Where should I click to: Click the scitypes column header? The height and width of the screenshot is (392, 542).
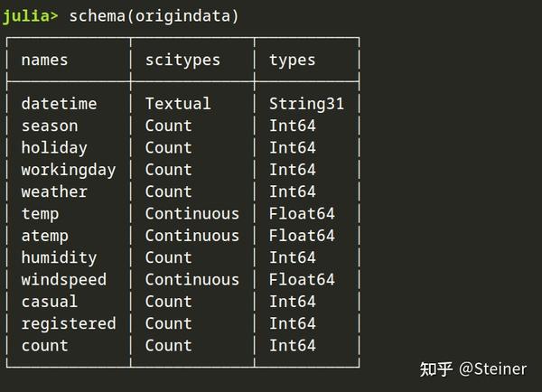pyautogui.click(x=182, y=61)
